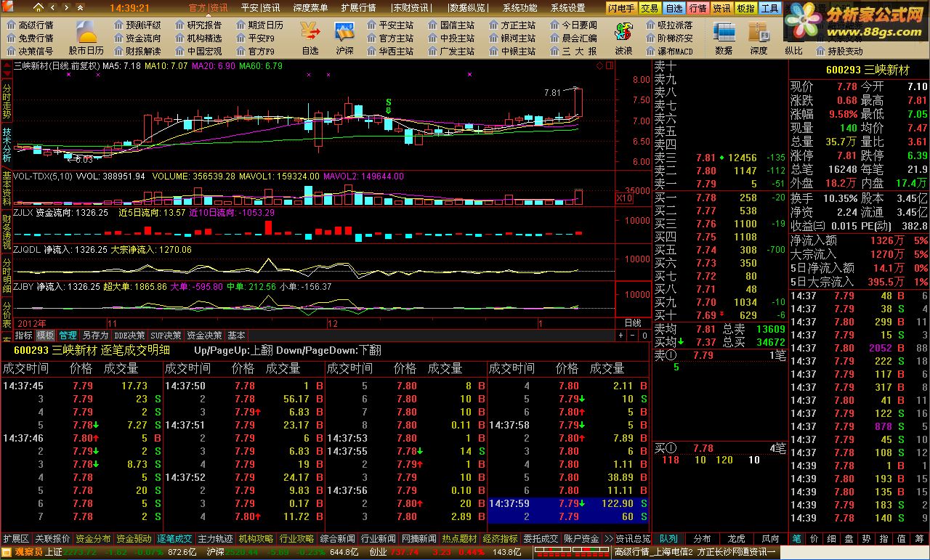Open 期货日历 toolbar entry
930x560 pixels.
[260, 25]
